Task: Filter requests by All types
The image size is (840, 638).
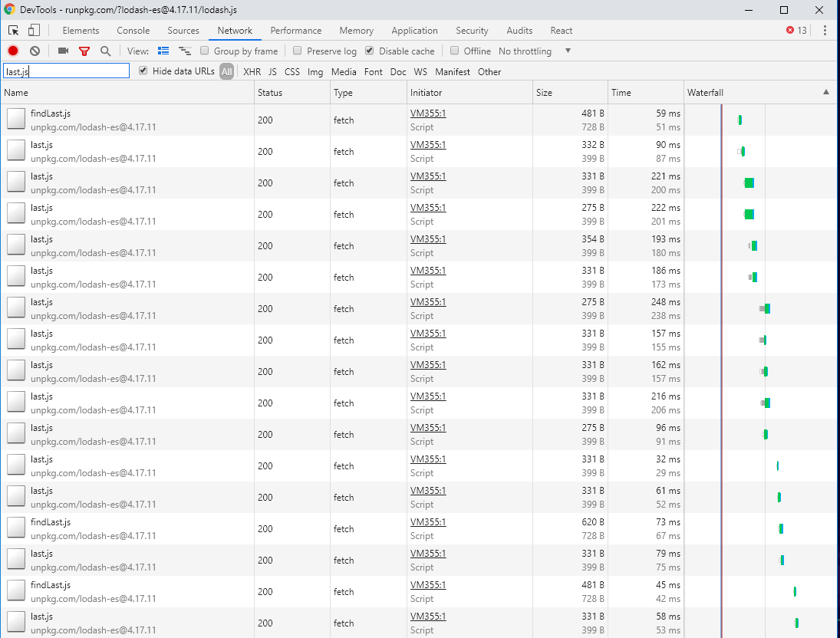Action: click(226, 72)
